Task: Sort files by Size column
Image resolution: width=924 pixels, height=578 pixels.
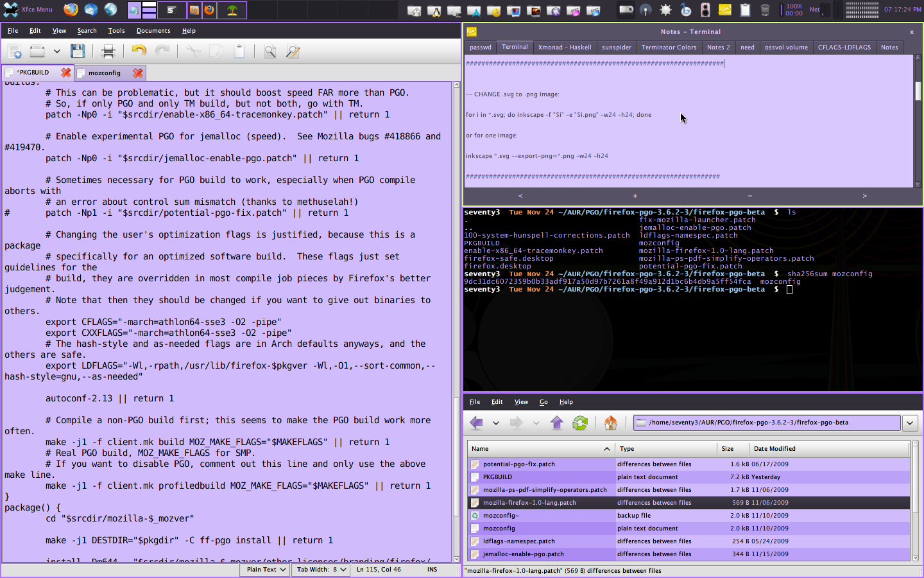Action: (x=733, y=449)
